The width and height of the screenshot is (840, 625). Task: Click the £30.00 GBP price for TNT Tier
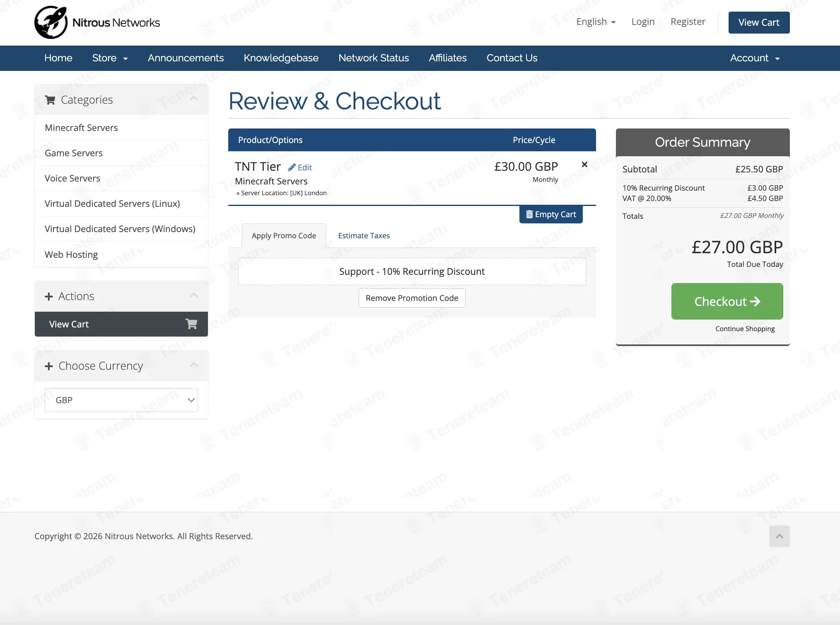coord(526,167)
